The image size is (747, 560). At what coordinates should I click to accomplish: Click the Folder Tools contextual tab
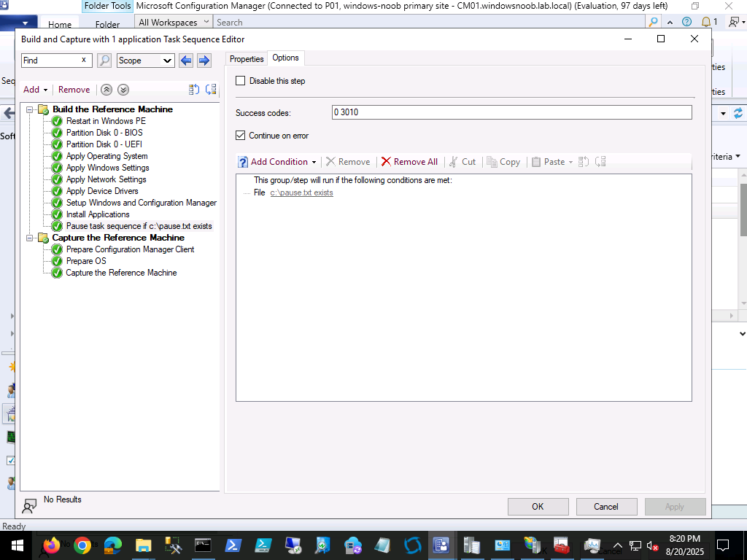click(107, 6)
